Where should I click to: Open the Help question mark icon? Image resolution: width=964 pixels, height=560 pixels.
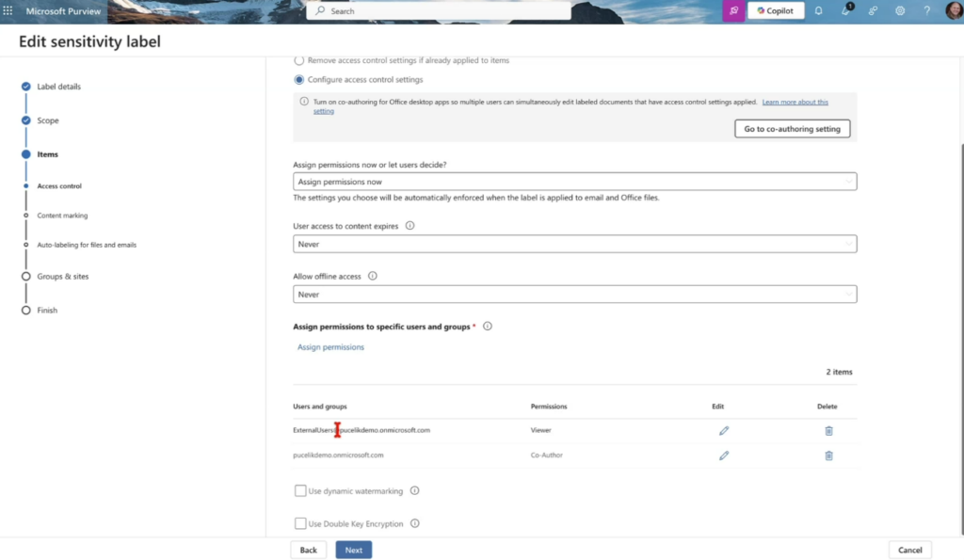[926, 10]
